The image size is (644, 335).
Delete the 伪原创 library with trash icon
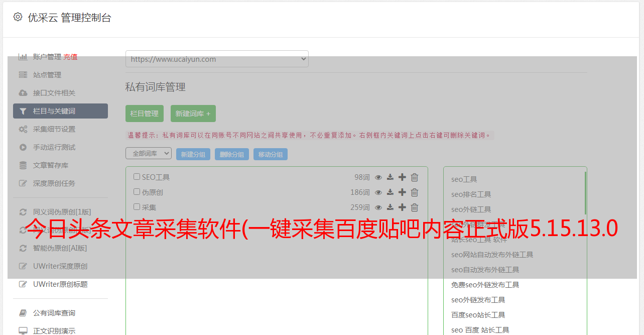tap(415, 192)
